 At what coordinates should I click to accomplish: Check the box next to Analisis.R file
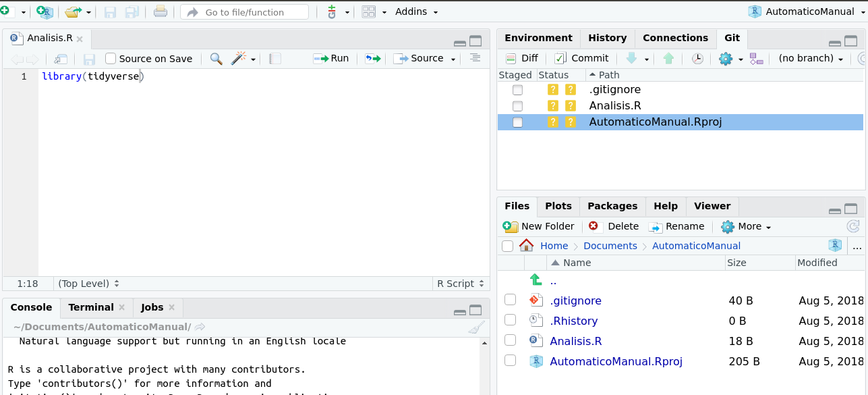[510, 341]
